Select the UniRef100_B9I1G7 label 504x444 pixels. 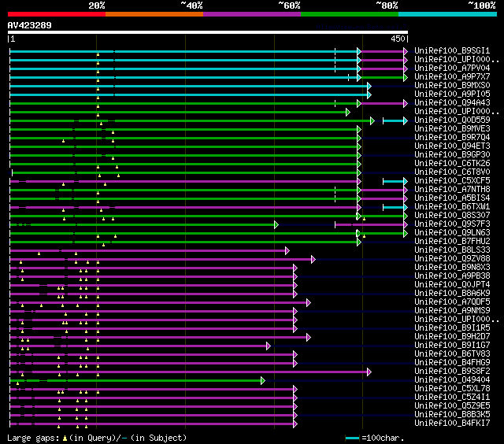pyautogui.click(x=452, y=346)
